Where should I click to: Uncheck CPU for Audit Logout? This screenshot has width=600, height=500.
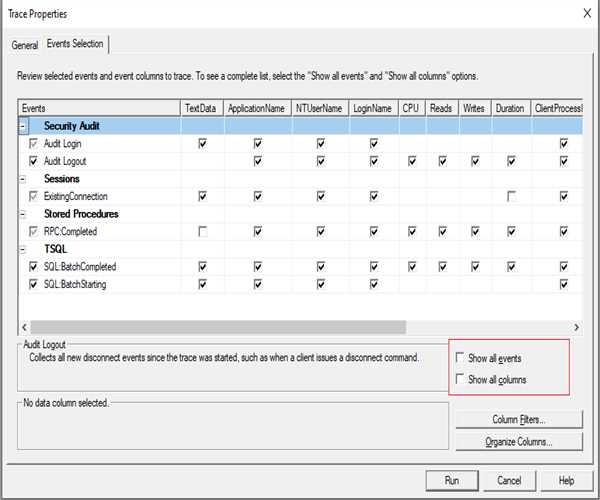[412, 161]
